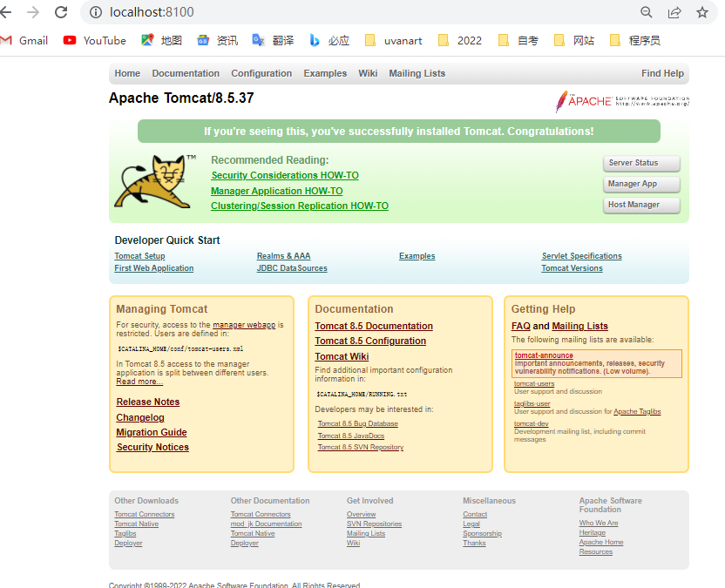
Task: Click the browser back arrow
Action: (5, 12)
